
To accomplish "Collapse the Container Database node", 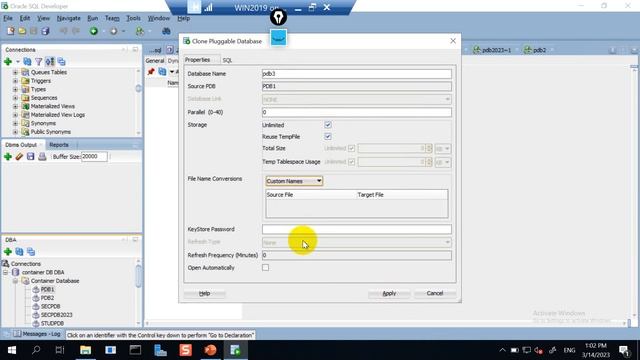I will [x=15, y=281].
